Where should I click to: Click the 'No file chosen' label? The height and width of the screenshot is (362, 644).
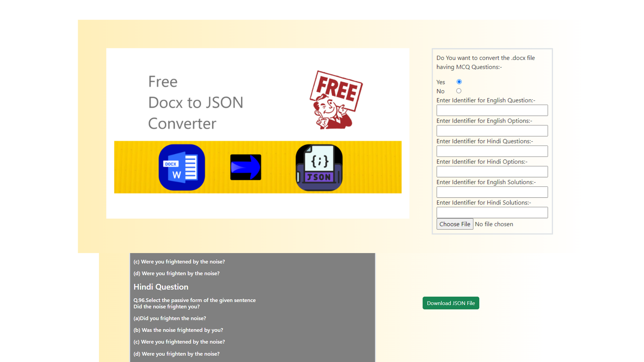pos(494,224)
